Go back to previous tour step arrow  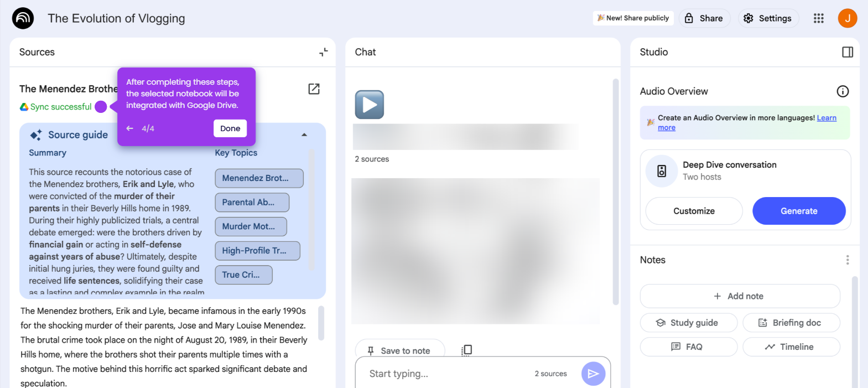click(130, 128)
